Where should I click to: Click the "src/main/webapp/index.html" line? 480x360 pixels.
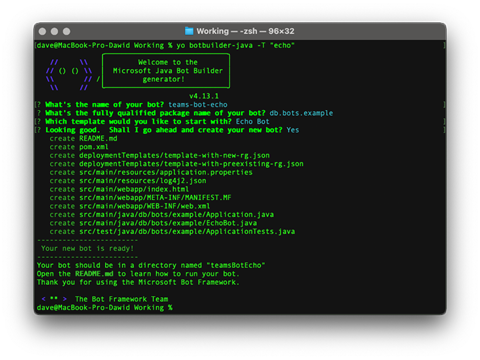point(119,189)
